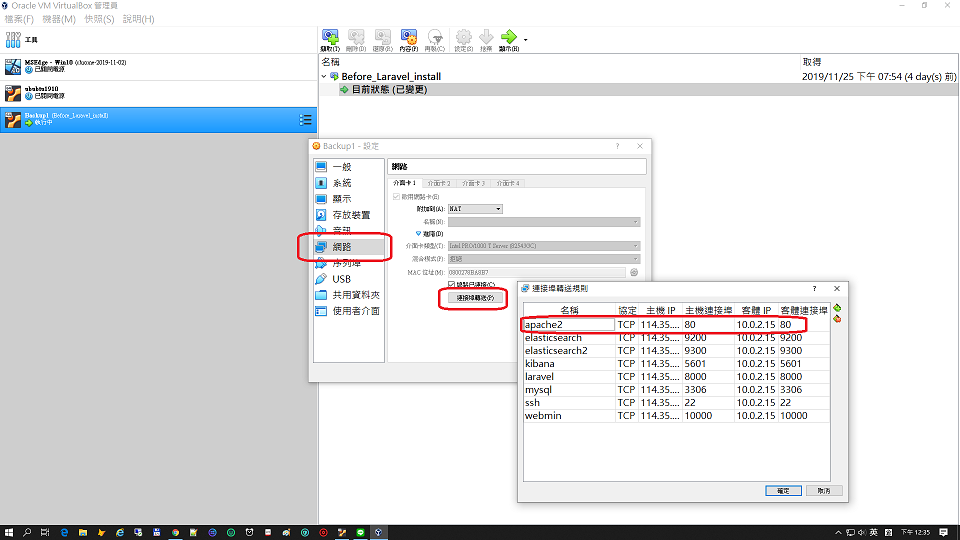
Task: Select the Backup1 running virtual machine
Action: [159, 119]
